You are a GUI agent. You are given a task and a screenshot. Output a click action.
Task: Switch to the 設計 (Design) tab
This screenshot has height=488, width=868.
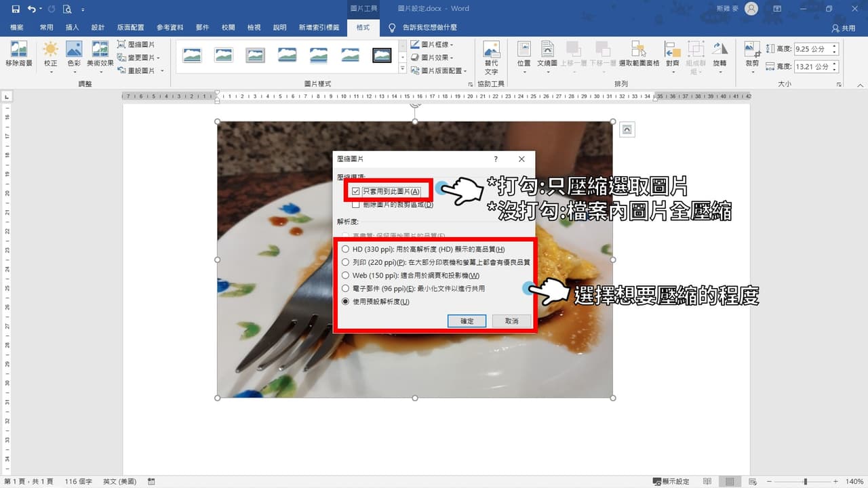coord(98,28)
